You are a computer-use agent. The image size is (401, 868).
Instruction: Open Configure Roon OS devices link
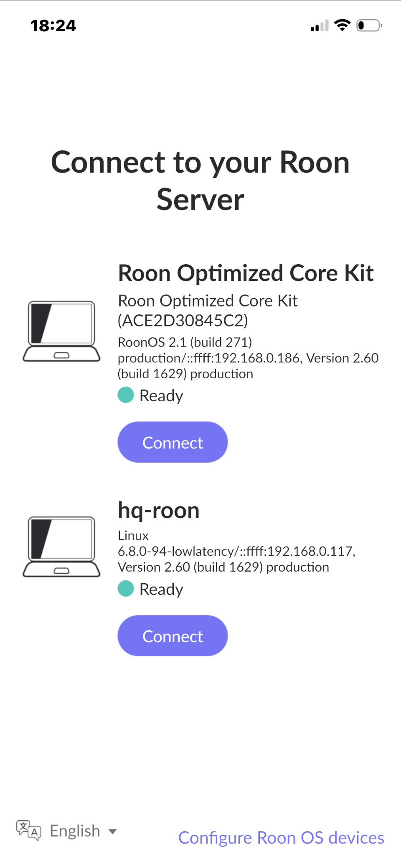(281, 838)
